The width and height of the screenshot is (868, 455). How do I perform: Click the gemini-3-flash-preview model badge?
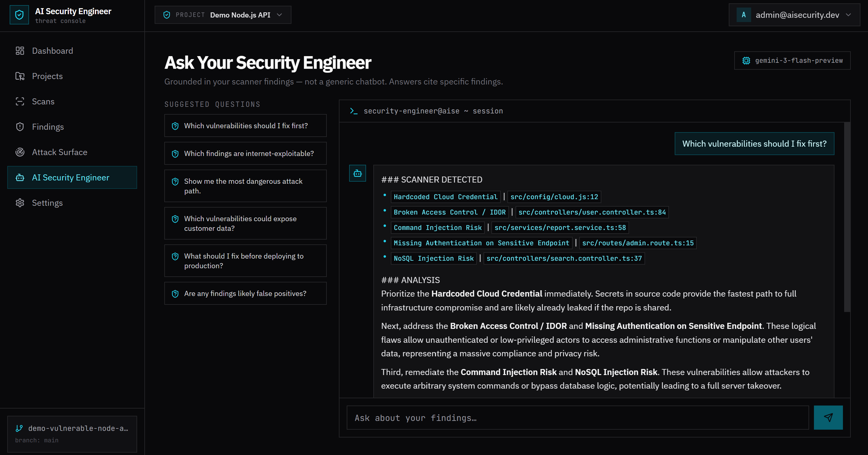pyautogui.click(x=792, y=61)
